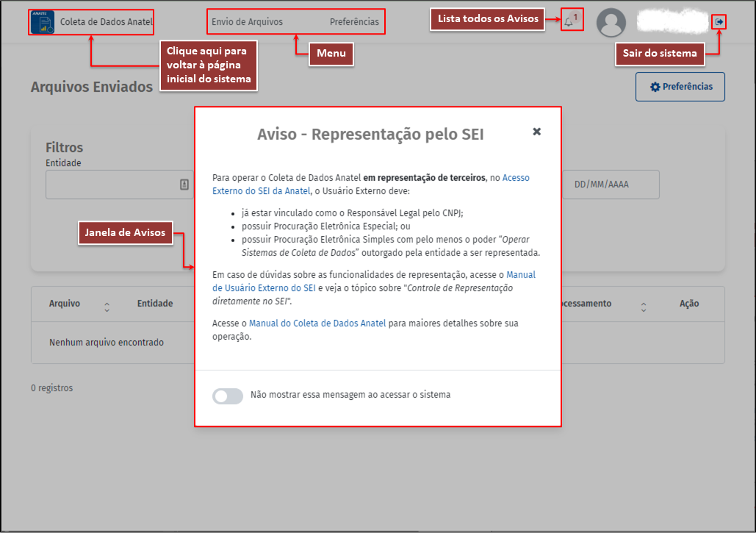Open Manual de Usuário Externo do SEI link
Screen dimensions: 756x533
(521, 275)
